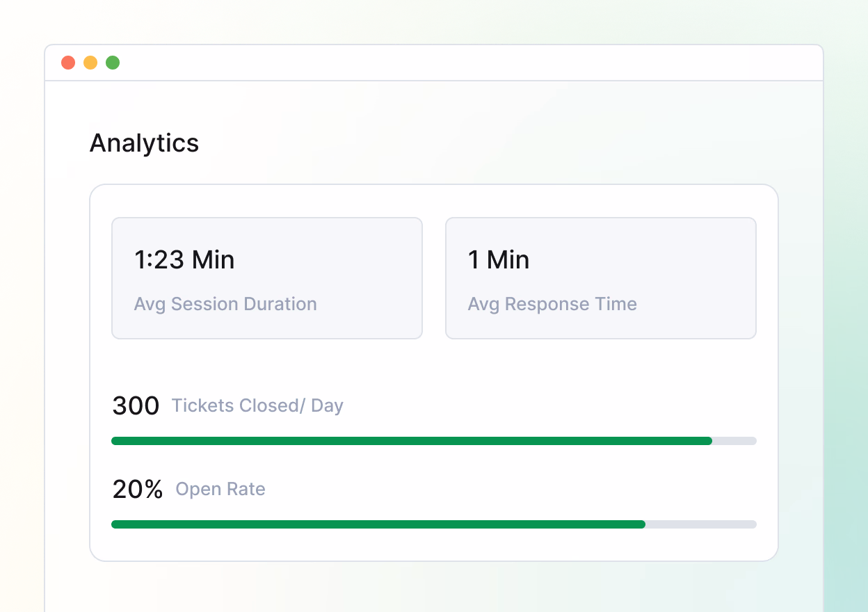Select the 1 Min value text
The height and width of the screenshot is (612, 868).
[x=499, y=260]
